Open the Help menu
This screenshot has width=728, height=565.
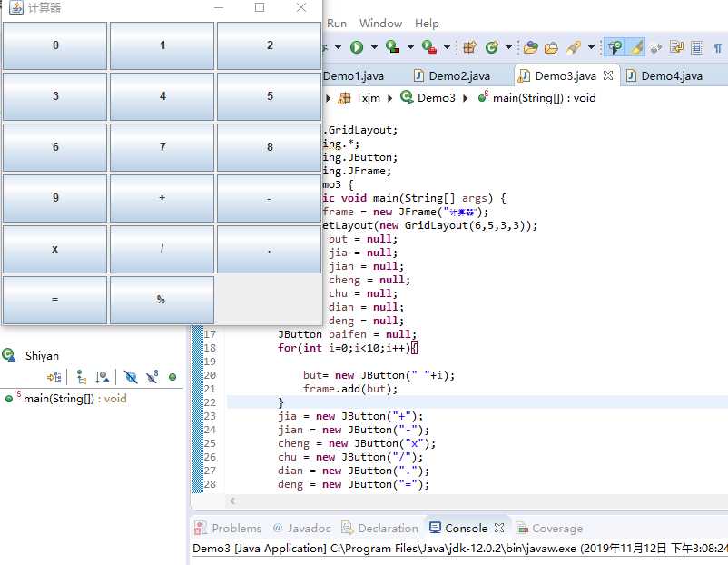click(x=427, y=24)
